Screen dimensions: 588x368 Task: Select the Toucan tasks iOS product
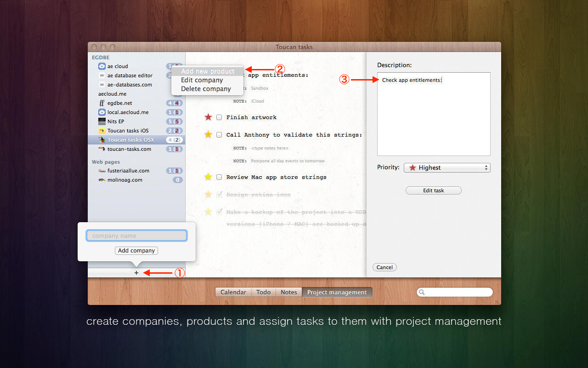coord(136,131)
